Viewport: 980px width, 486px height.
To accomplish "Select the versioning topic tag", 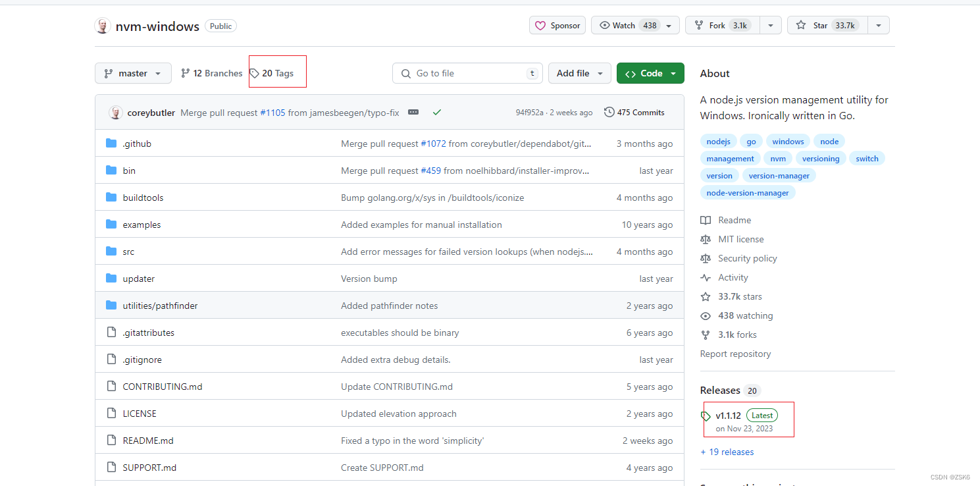I will click(x=821, y=159).
